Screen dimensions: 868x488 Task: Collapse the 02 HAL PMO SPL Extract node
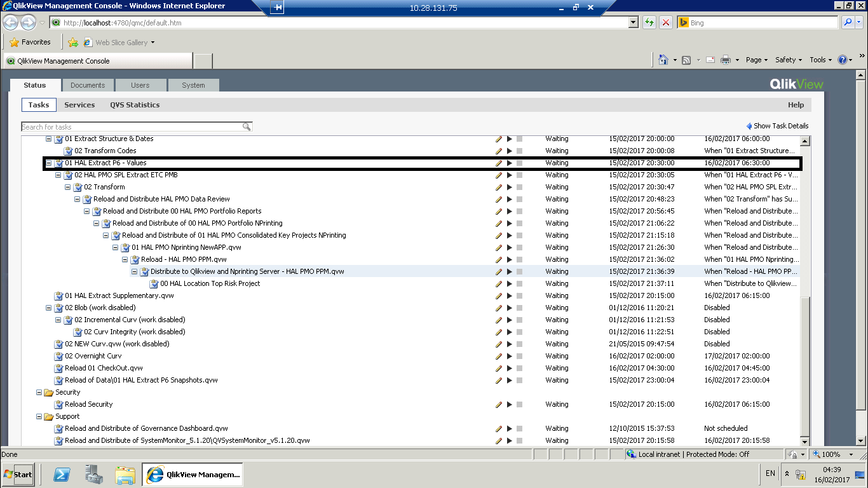58,175
